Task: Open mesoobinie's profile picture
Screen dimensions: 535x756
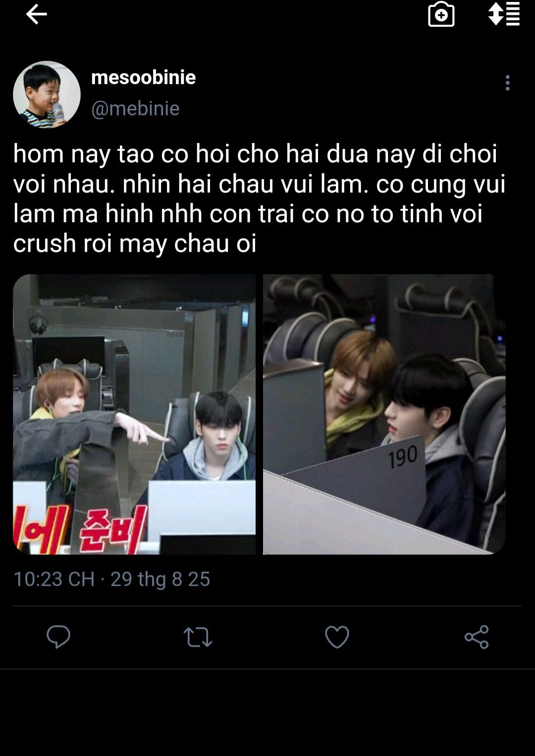Action: click(x=47, y=95)
